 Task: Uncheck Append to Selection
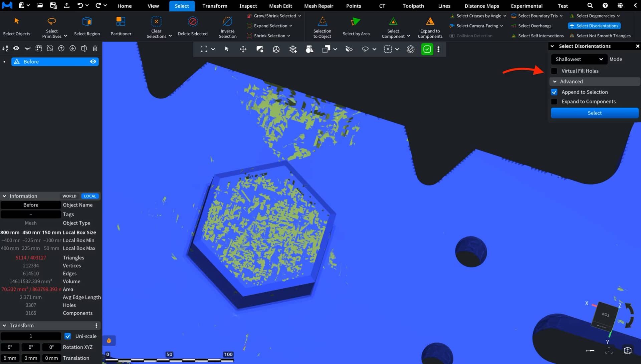pos(554,92)
